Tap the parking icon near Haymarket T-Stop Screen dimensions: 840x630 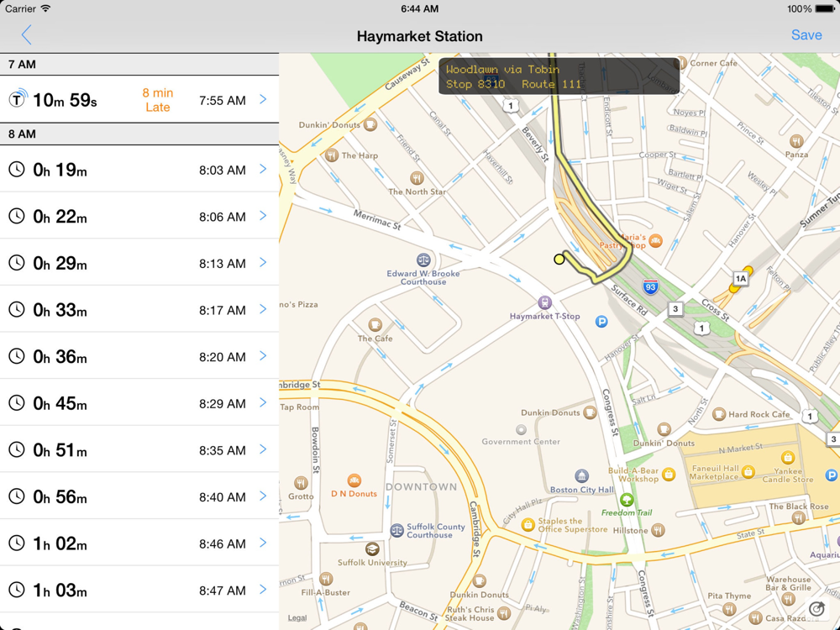(x=601, y=322)
